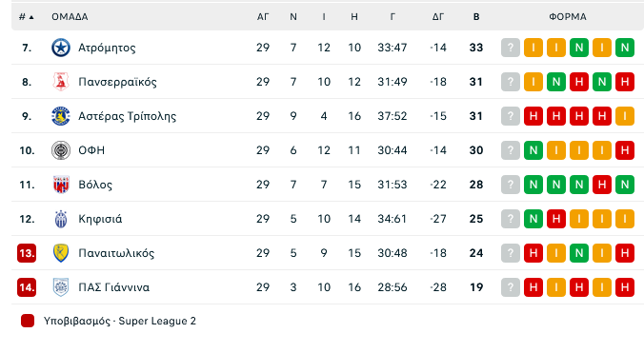644x353 pixels.
Task: Click the ΟΜΑΔΑ column header
Action: click(x=70, y=17)
